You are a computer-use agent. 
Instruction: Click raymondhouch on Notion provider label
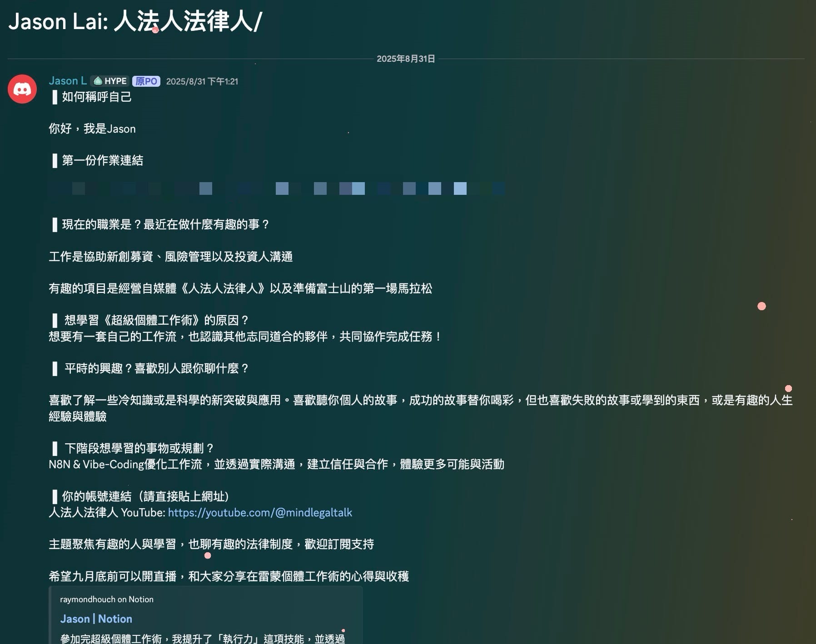coord(107,599)
